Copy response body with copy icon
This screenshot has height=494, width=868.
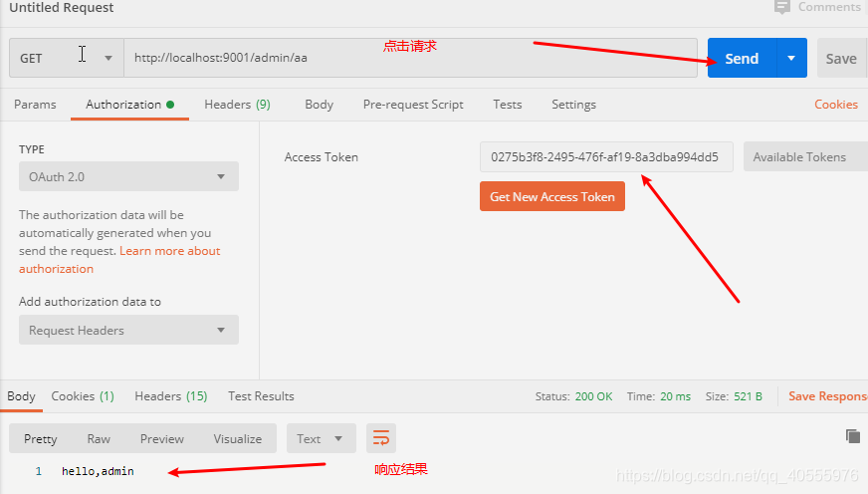852,436
